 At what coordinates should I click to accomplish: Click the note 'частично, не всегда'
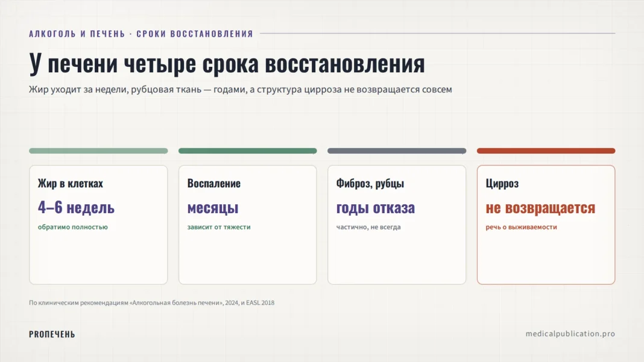[x=368, y=227]
